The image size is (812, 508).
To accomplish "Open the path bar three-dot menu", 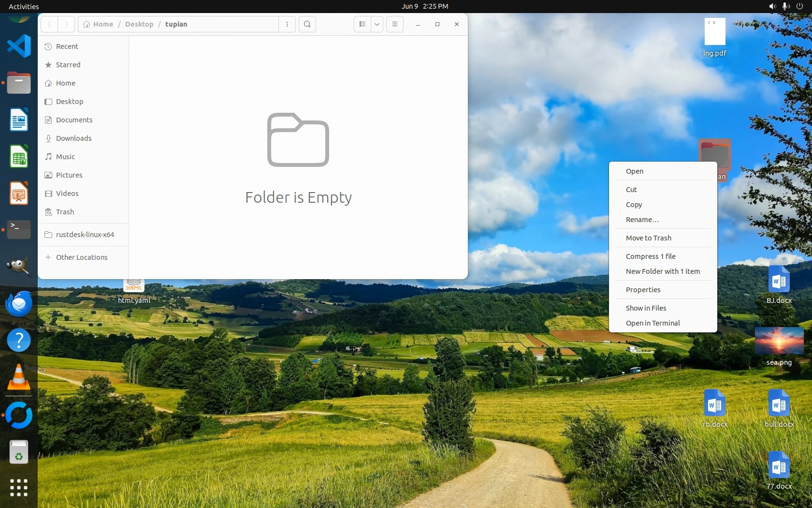I will pyautogui.click(x=287, y=24).
